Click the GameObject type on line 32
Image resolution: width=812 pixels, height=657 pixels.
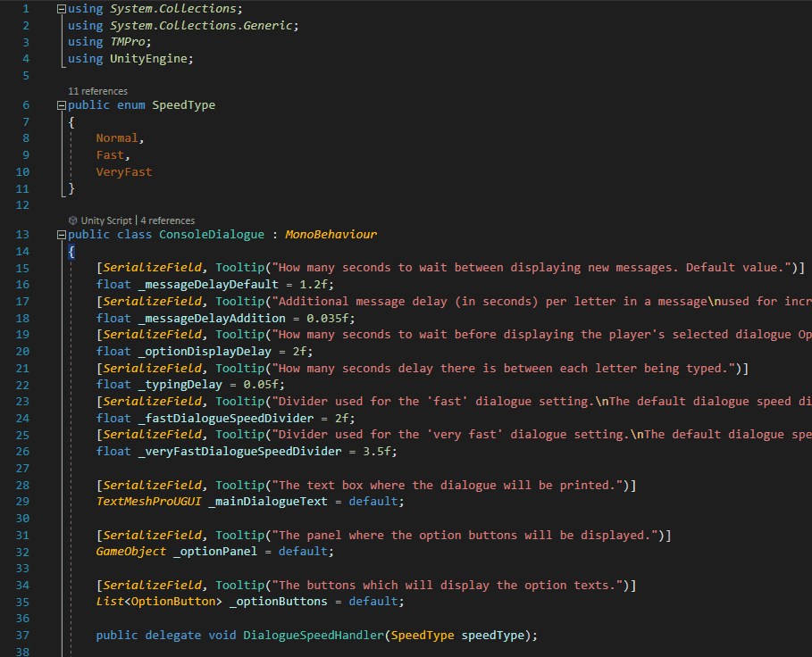coord(131,552)
